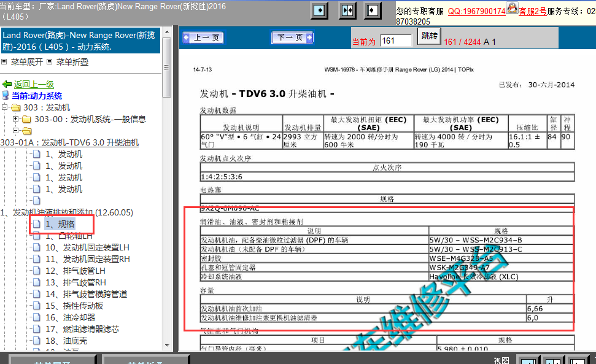Screen dimensions: 596x364
Task: Click the square icon before 菜单折叠
Action: point(50,61)
